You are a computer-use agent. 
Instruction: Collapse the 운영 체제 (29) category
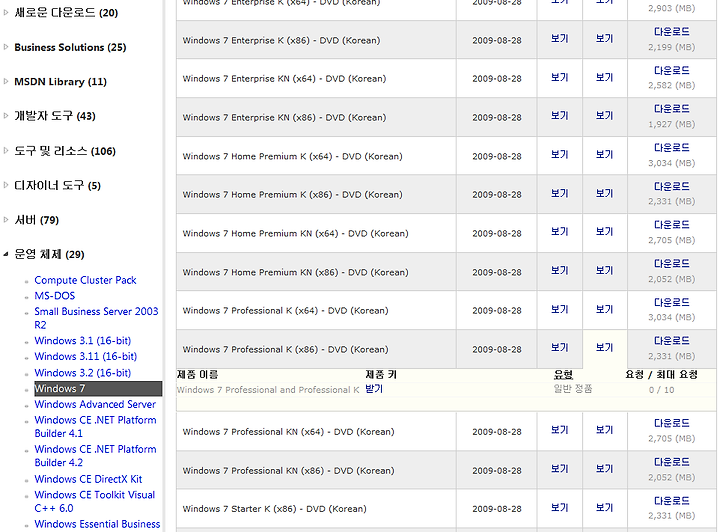(6, 254)
